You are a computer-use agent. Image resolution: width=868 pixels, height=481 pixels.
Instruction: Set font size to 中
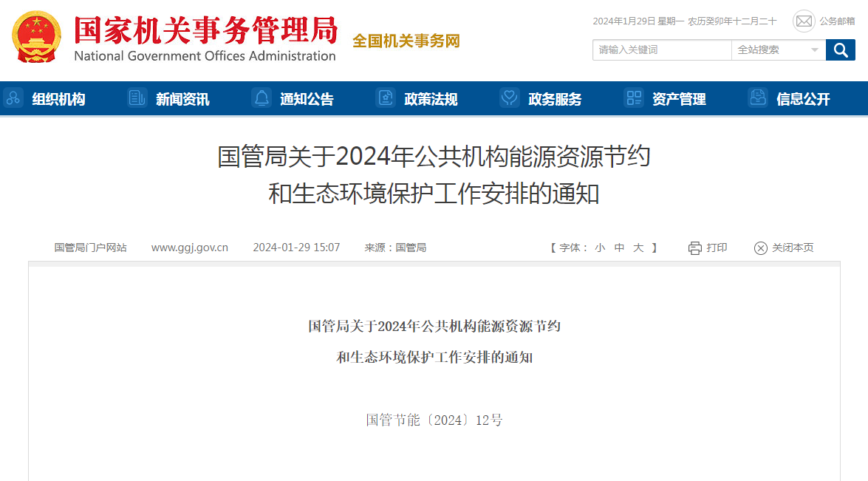pos(620,248)
